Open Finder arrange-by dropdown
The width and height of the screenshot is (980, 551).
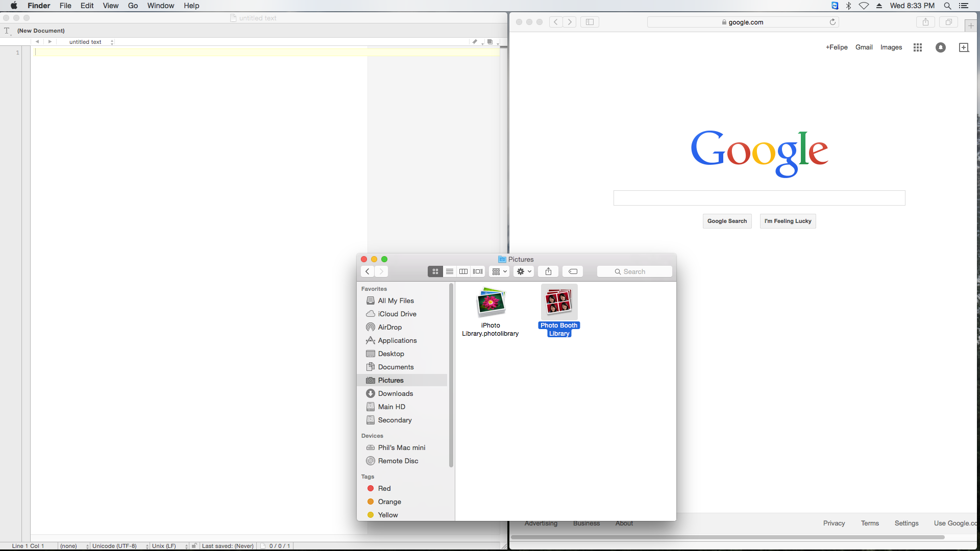click(x=499, y=271)
